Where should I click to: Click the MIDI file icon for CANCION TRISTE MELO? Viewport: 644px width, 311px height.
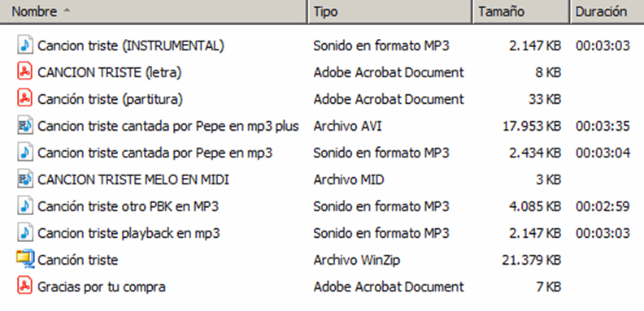[x=25, y=179]
